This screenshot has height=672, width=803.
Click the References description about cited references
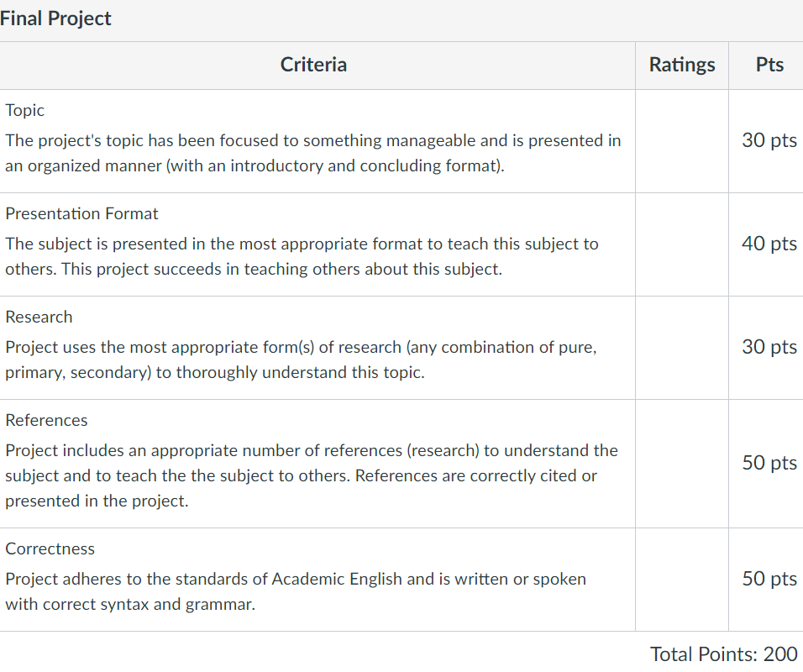(x=312, y=475)
